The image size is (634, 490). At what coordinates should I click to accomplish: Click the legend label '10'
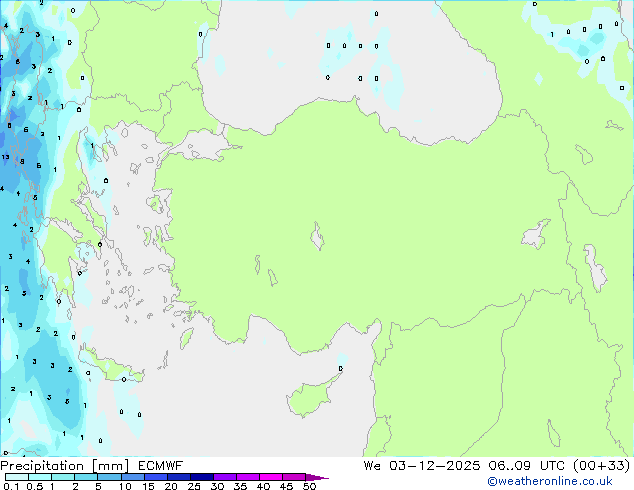point(125,486)
